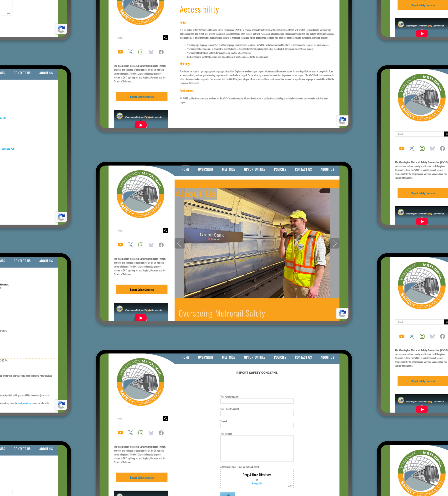
Task: Click the "REPORT SAFETY CONCERNS" form heading
Action: click(257, 373)
